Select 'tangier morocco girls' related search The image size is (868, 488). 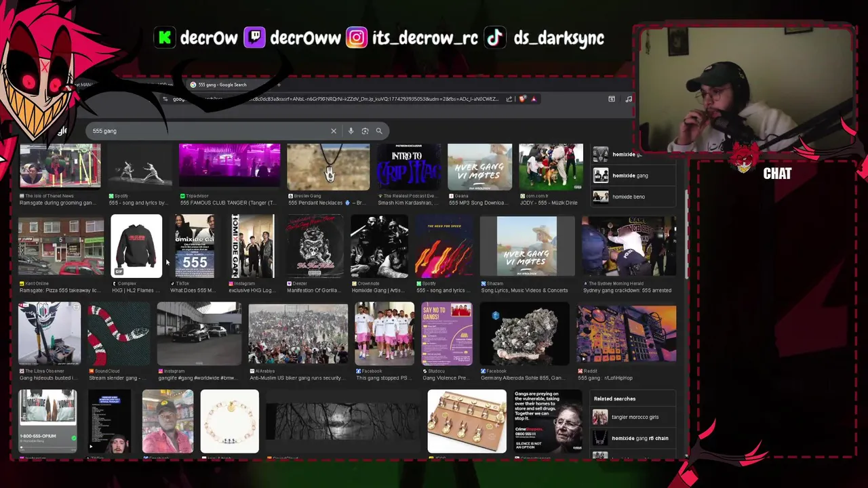634,417
